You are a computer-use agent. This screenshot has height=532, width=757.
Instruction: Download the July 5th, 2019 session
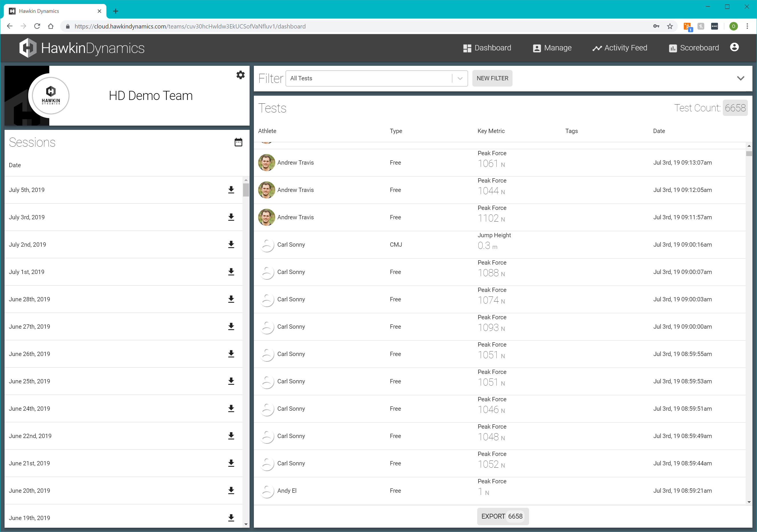tap(231, 190)
